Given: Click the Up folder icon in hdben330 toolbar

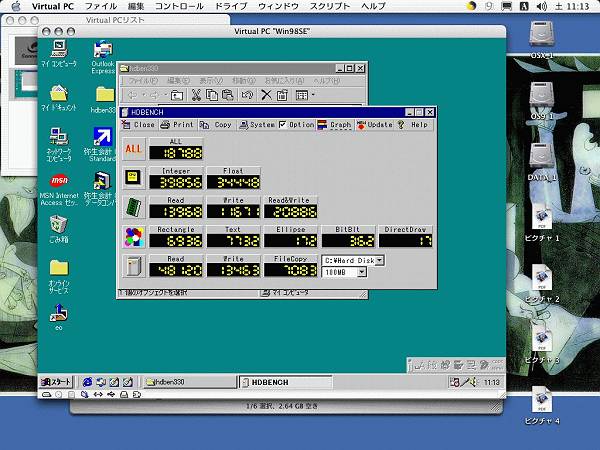Looking at the screenshot, I should coord(177,95).
